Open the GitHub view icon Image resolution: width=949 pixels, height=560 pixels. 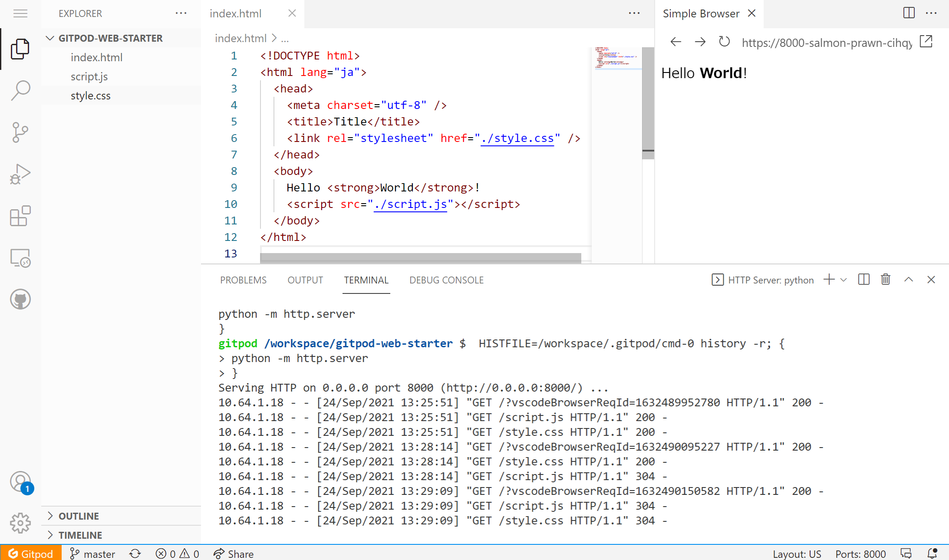[x=20, y=299]
